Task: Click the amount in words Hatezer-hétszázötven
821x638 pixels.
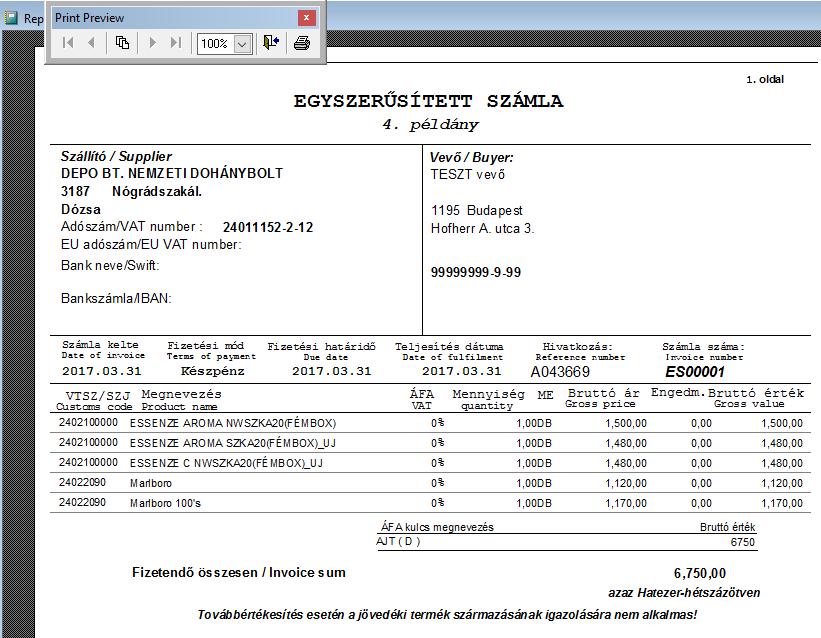Action: tap(698, 593)
